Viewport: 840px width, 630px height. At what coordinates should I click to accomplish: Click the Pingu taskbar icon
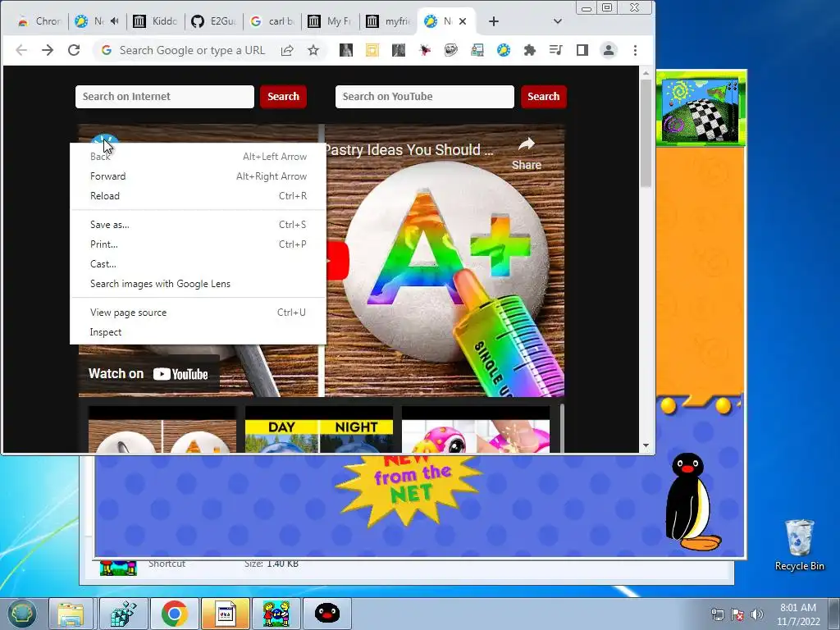(x=327, y=614)
